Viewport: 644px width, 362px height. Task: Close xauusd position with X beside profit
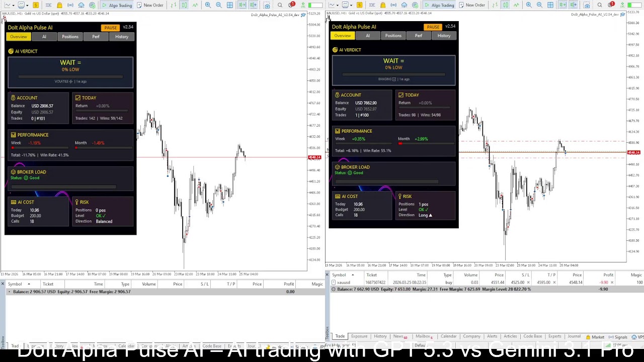[x=612, y=283]
